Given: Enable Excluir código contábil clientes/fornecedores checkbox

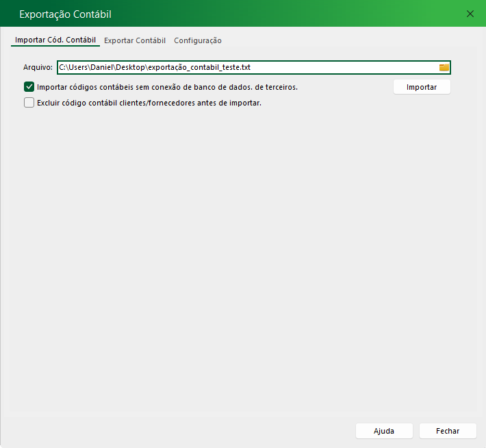Looking at the screenshot, I should coord(29,103).
